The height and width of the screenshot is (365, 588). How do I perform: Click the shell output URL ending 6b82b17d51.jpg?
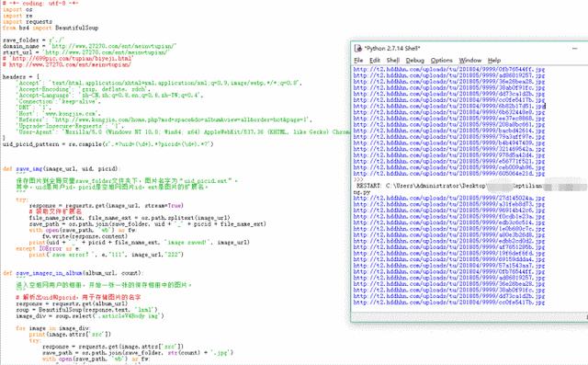(x=449, y=106)
